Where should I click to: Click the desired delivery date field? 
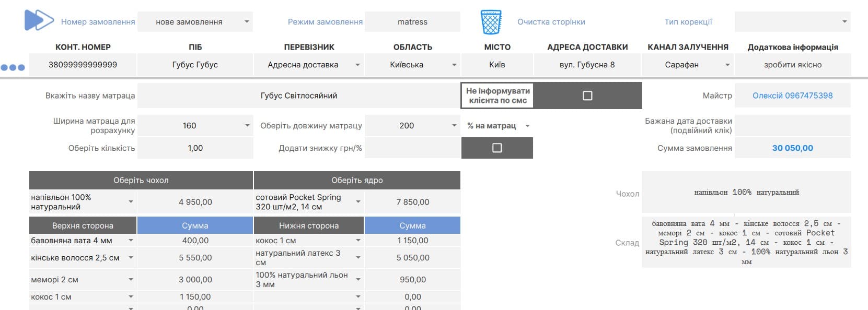tap(793, 126)
